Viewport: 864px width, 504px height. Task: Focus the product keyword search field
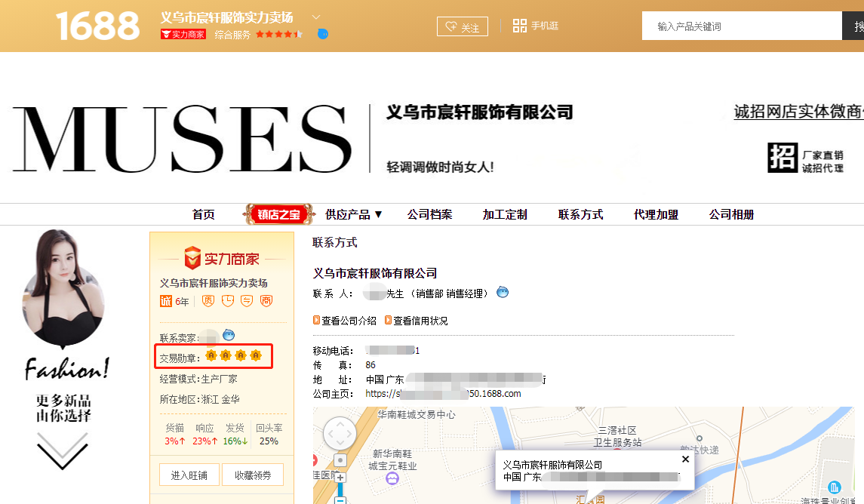click(x=742, y=26)
